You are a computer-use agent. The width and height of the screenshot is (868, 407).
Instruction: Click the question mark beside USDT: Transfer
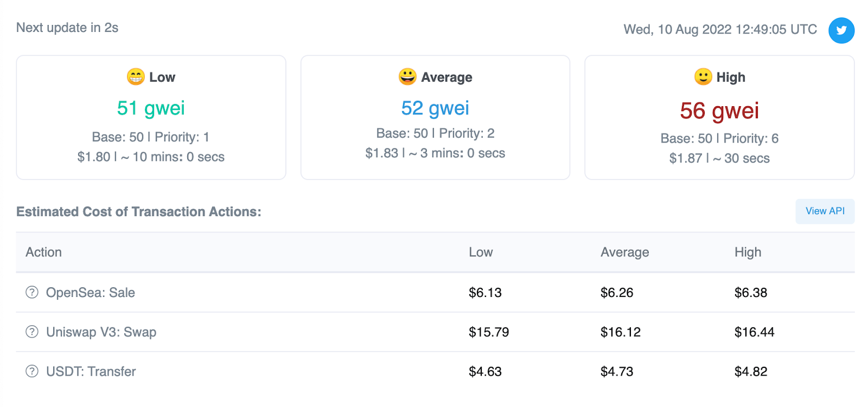click(32, 371)
